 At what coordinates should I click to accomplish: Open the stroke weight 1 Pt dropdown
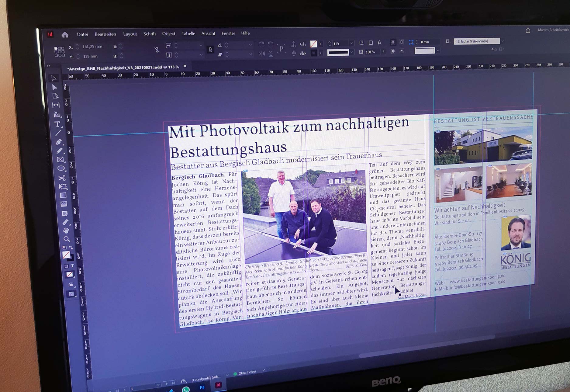[351, 43]
